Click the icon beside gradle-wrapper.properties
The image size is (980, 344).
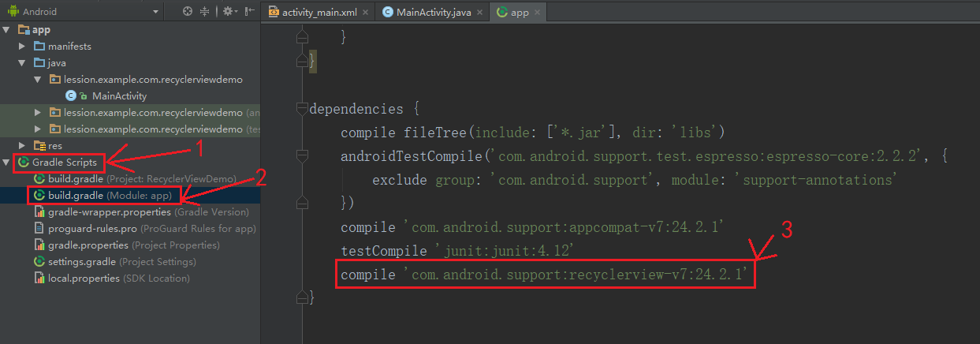tap(39, 211)
